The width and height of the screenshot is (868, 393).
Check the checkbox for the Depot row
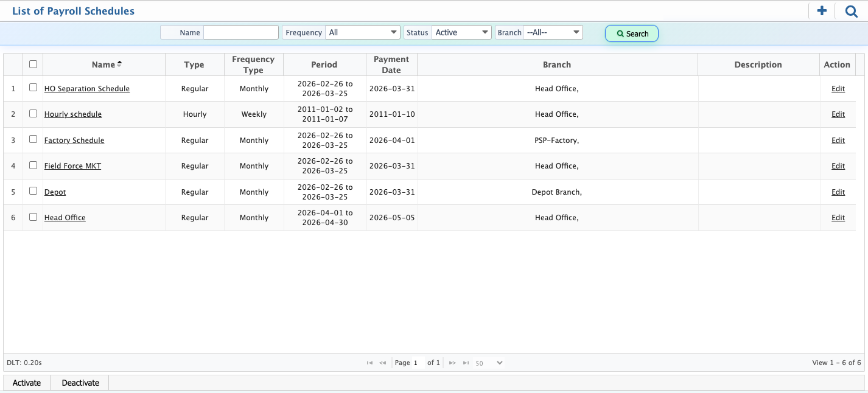coord(33,190)
